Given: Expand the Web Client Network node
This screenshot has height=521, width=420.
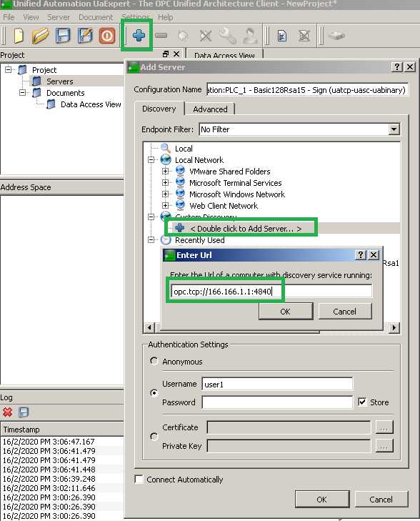Looking at the screenshot, I should click(165, 205).
